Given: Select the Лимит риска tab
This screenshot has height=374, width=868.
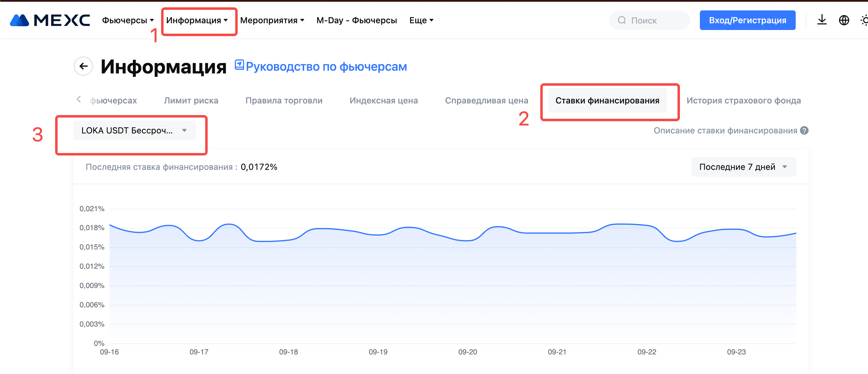Looking at the screenshot, I should [x=191, y=100].
